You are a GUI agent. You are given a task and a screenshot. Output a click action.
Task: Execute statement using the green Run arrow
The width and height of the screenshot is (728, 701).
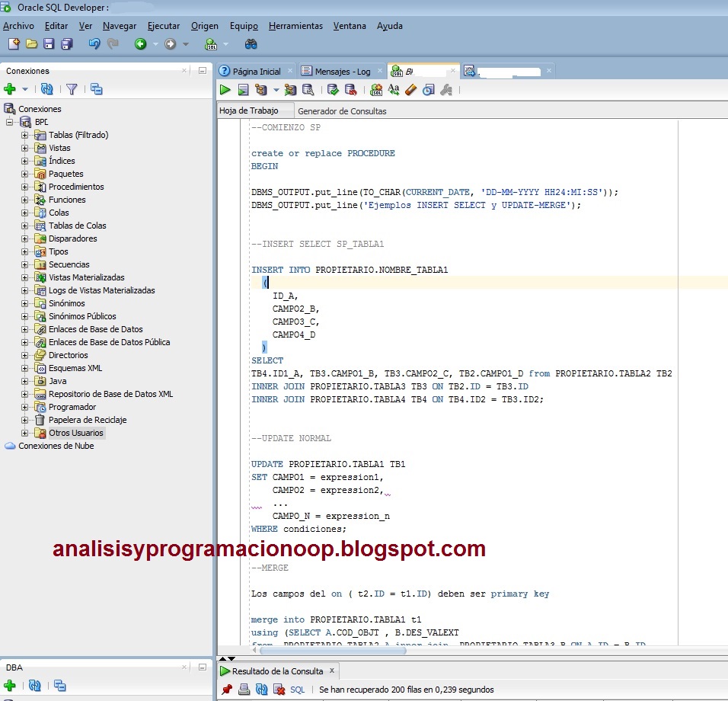225,89
